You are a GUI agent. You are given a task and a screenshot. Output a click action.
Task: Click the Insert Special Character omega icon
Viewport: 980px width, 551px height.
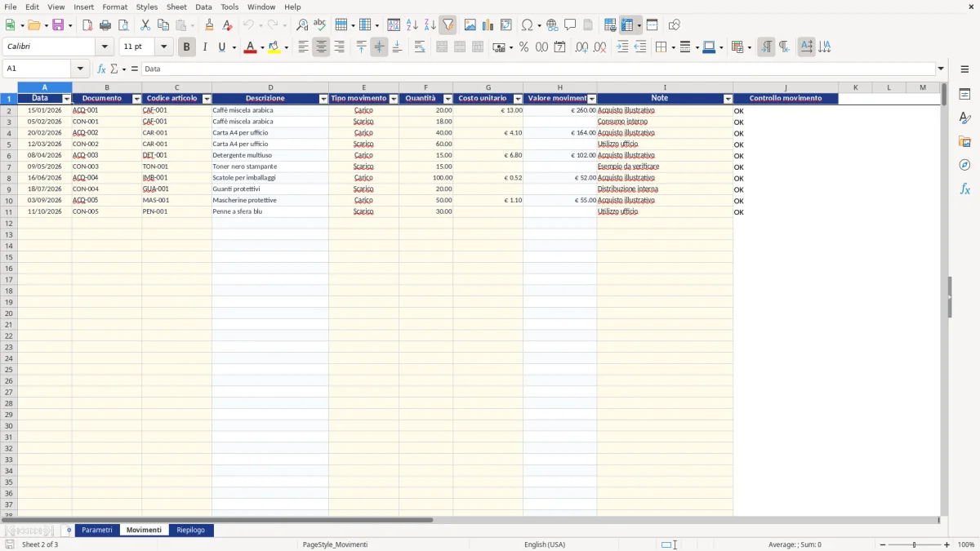pyautogui.click(x=527, y=25)
